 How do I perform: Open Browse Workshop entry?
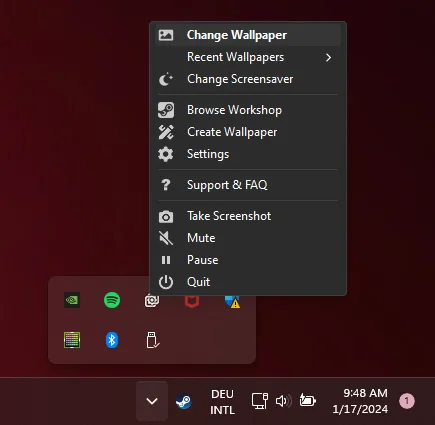(x=248, y=110)
